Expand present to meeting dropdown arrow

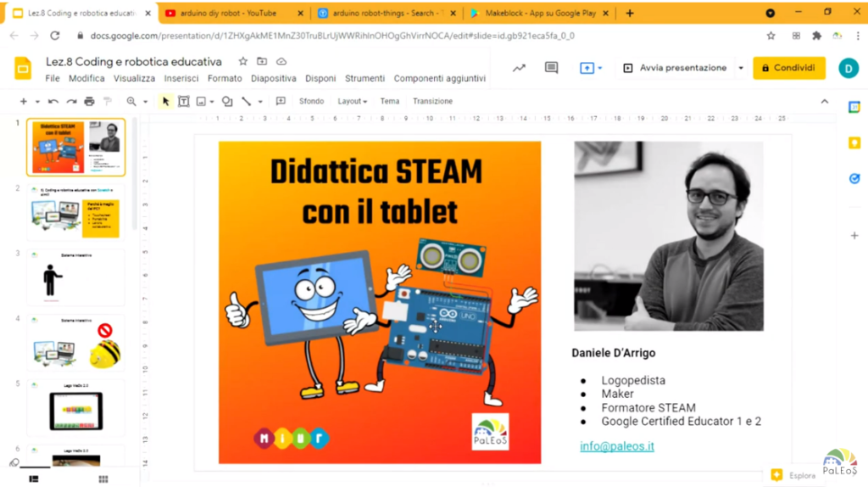(600, 68)
